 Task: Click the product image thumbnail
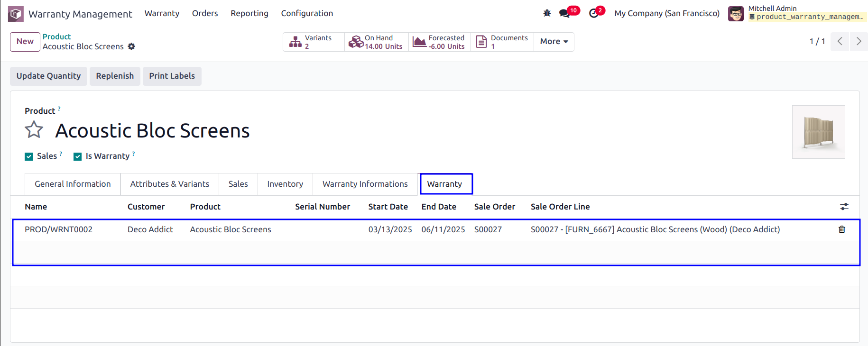[x=818, y=132]
